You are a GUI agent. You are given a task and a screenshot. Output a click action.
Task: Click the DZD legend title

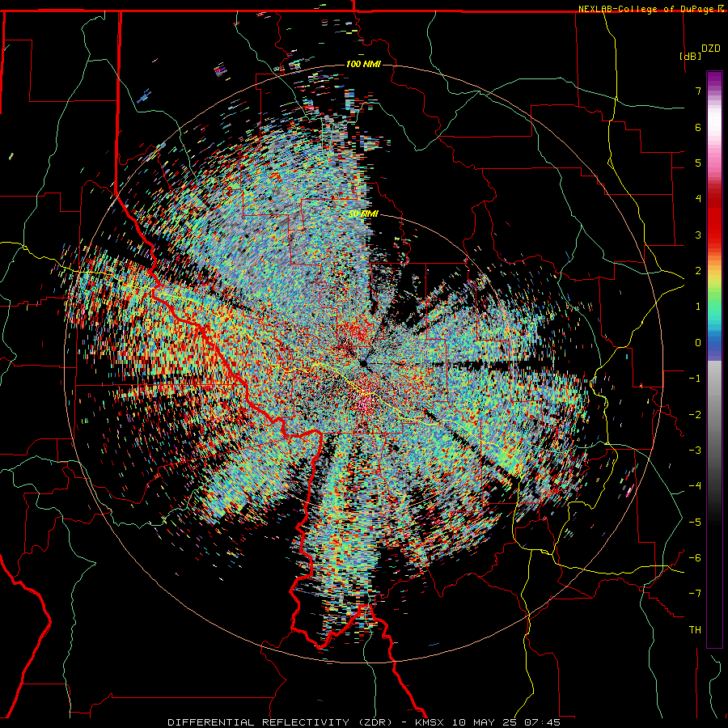[x=710, y=49]
